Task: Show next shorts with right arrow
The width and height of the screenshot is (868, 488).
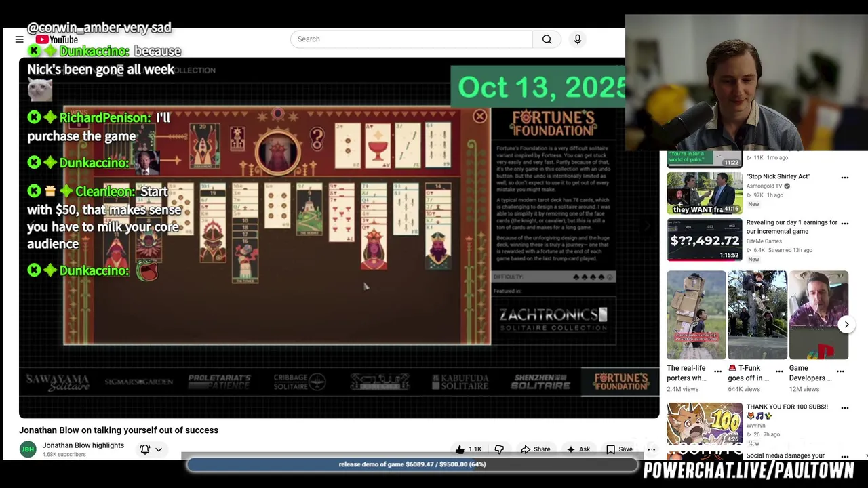Action: coord(846,325)
